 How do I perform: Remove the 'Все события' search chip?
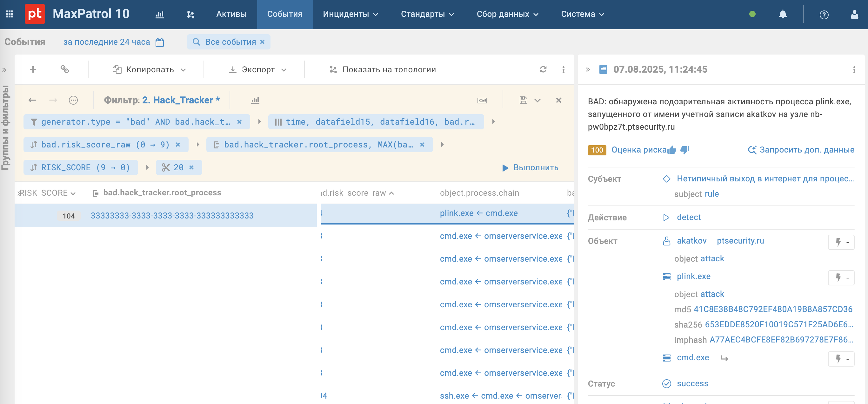pos(262,42)
